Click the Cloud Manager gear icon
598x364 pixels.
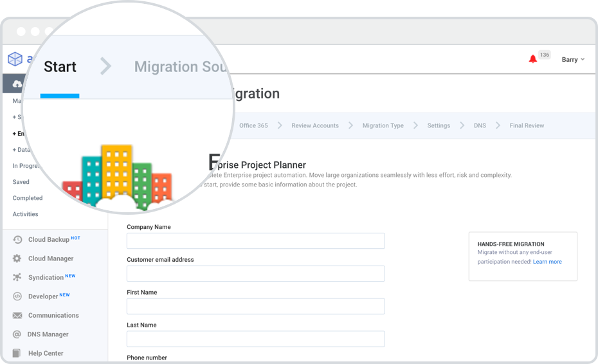pos(17,259)
